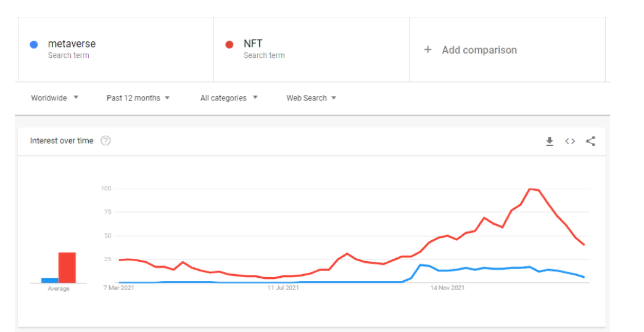
Task: Change the Web Search type dropdown
Action: (x=312, y=98)
